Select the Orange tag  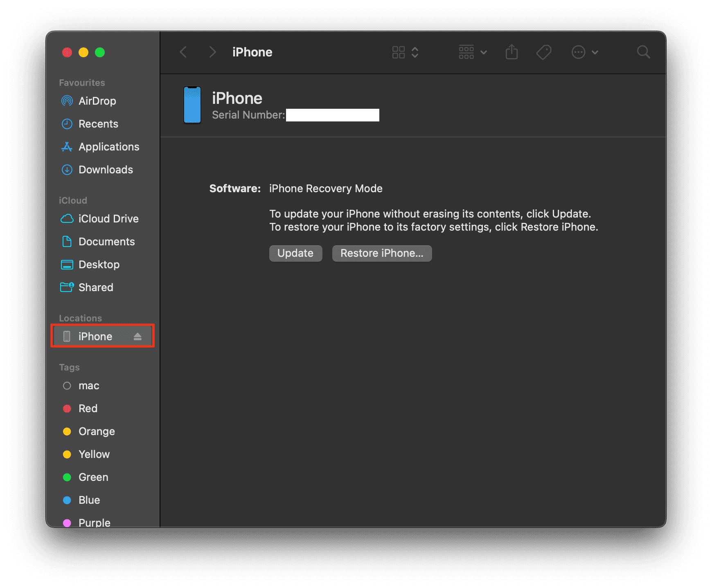coord(102,431)
